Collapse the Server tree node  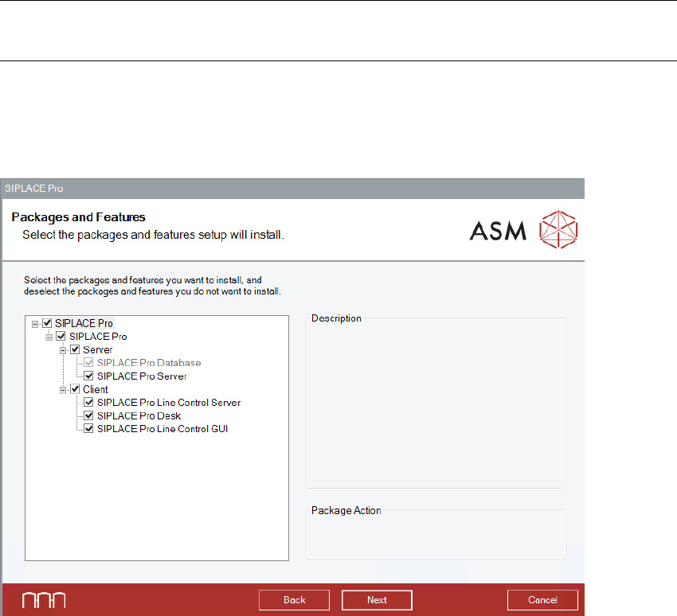click(63, 350)
